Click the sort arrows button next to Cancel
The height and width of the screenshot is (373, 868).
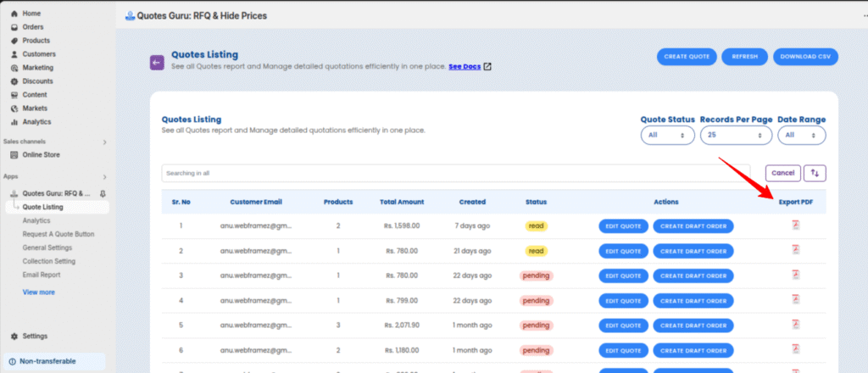click(x=815, y=173)
